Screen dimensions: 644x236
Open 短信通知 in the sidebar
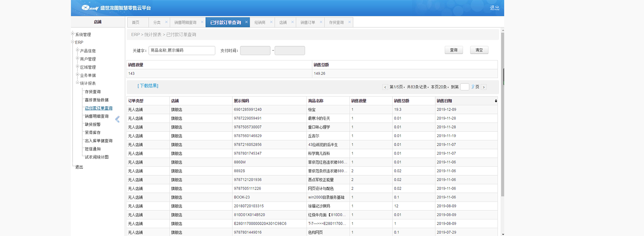pyautogui.click(x=93, y=149)
